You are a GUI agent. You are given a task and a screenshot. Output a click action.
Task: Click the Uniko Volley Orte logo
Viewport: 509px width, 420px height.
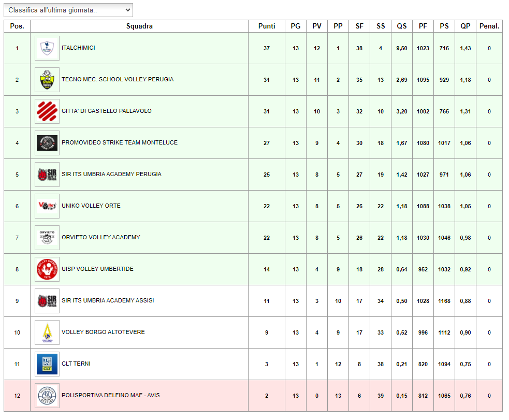coord(47,206)
